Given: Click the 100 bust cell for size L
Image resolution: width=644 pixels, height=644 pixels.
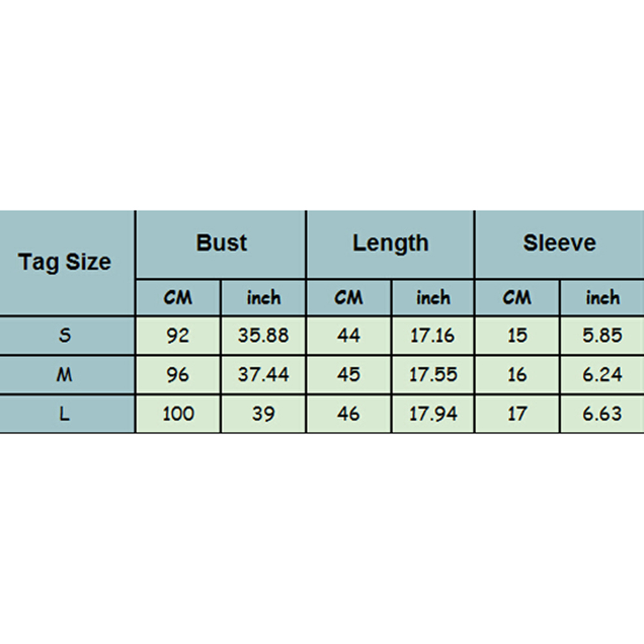Looking at the screenshot, I should [x=178, y=414].
